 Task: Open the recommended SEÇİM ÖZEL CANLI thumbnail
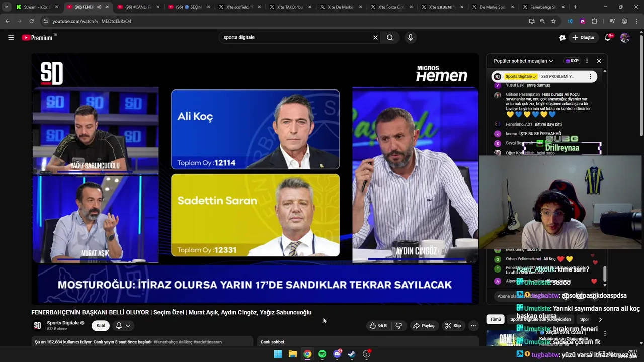(x=512, y=338)
